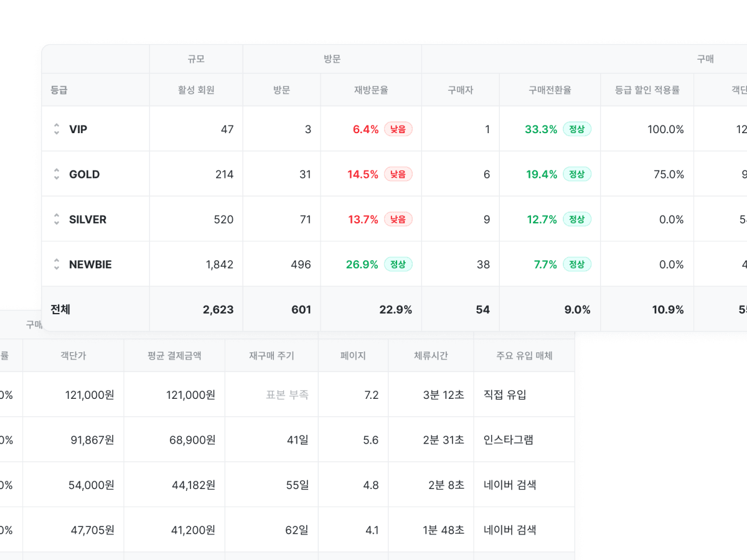Sort by the 평균 결제금액 header
Viewport: 747px width, 560px height.
174,356
